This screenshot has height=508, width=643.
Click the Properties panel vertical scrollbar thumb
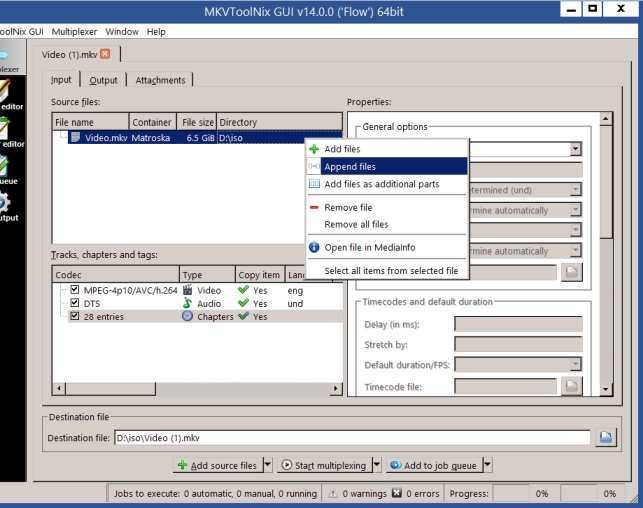606,182
